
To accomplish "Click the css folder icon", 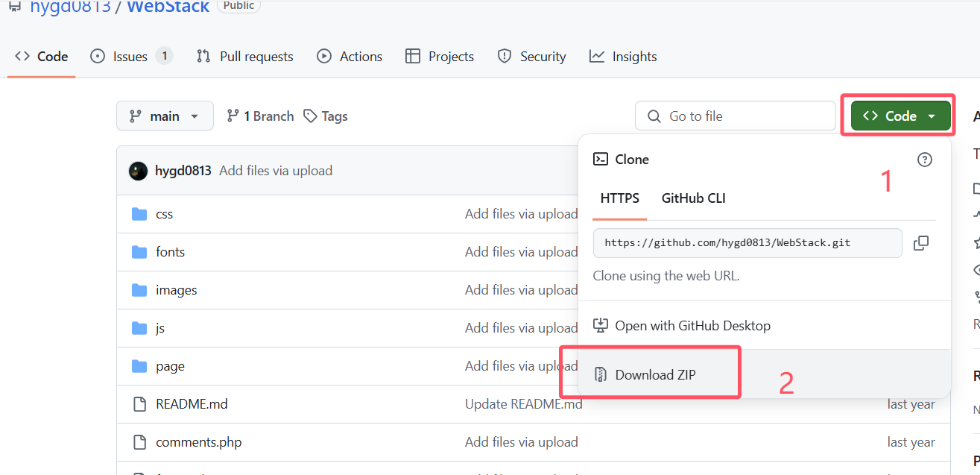I will click(x=139, y=214).
